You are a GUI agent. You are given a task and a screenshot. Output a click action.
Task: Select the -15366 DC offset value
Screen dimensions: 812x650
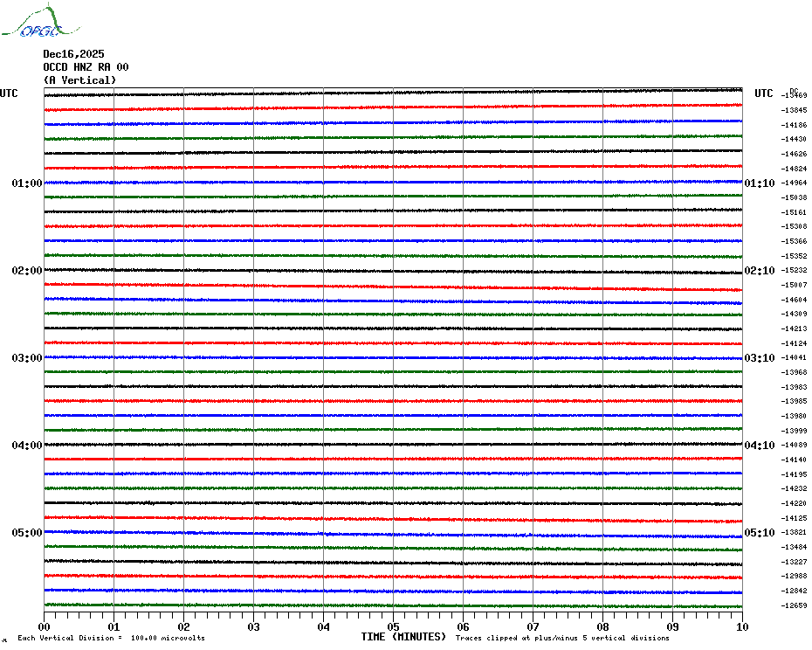(795, 241)
